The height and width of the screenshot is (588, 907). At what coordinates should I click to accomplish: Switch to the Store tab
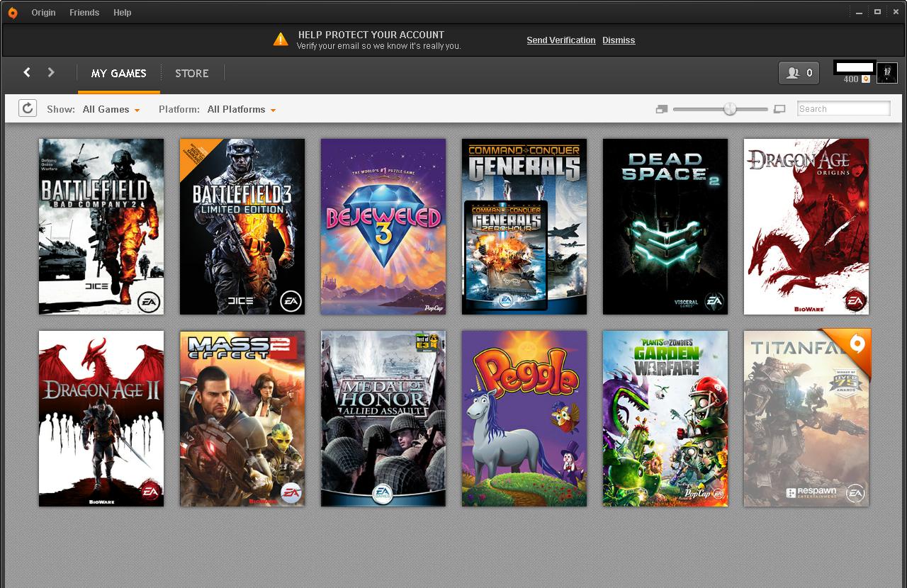(x=192, y=74)
